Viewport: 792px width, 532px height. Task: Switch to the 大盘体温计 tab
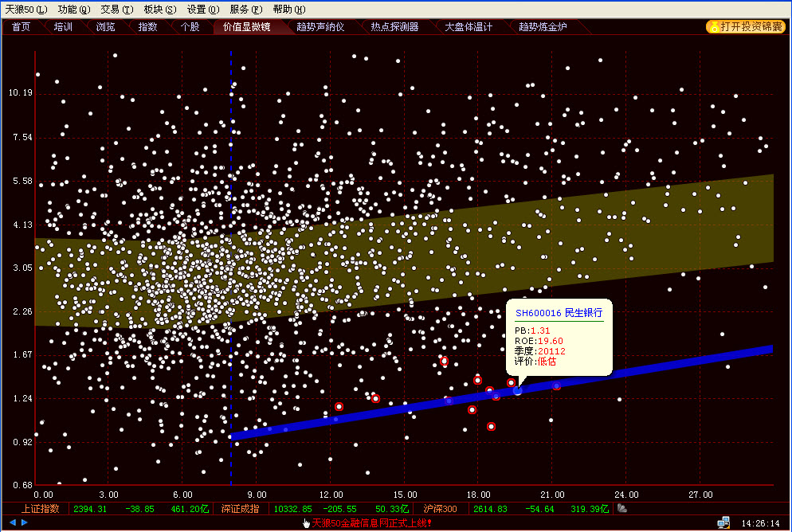(469, 27)
